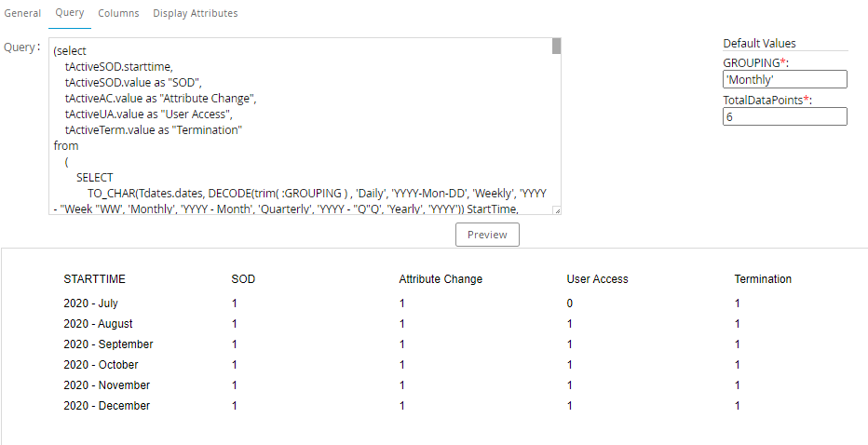
Task: Select the Termination column header
Action: point(763,279)
